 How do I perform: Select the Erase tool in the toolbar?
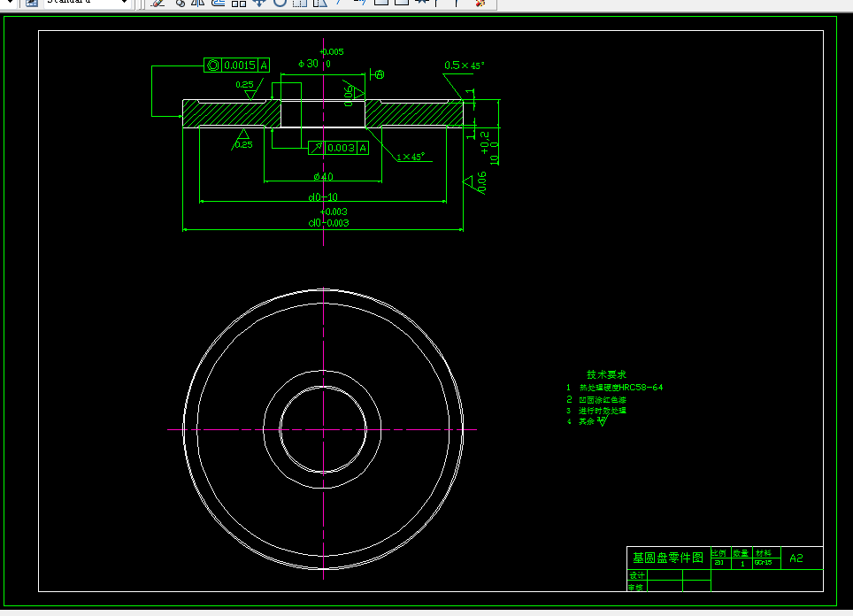pyautogui.click(x=158, y=3)
